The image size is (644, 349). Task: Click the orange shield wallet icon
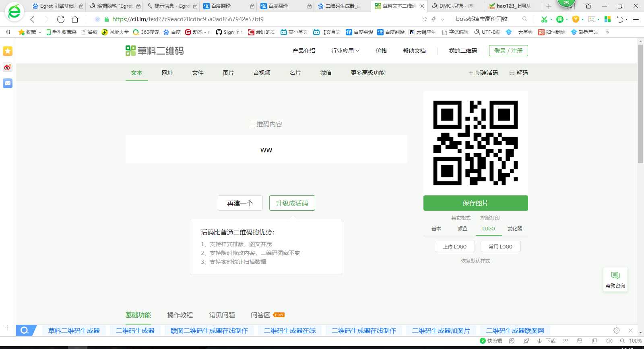tap(576, 19)
